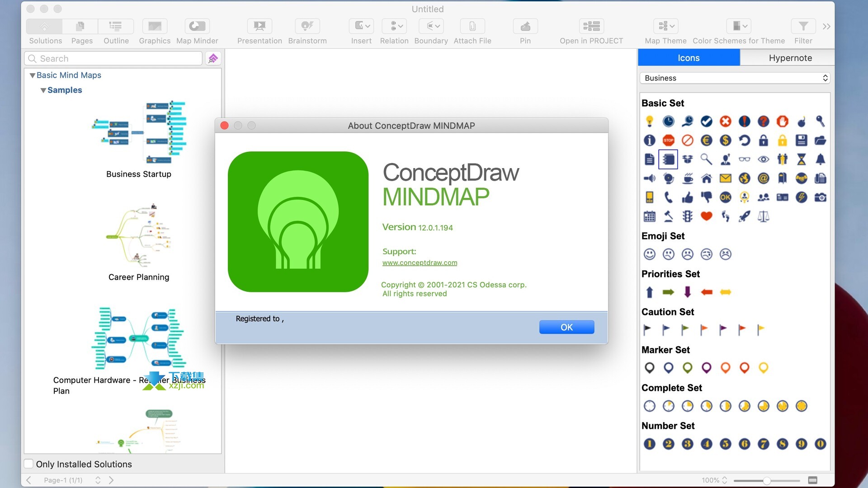
Task: Switch to the Outline view icon
Action: tap(116, 26)
